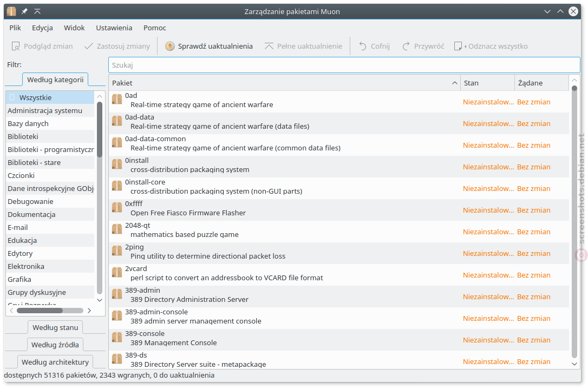588x389 pixels.
Task: Click the package icon for 0ad
Action: coord(117,99)
